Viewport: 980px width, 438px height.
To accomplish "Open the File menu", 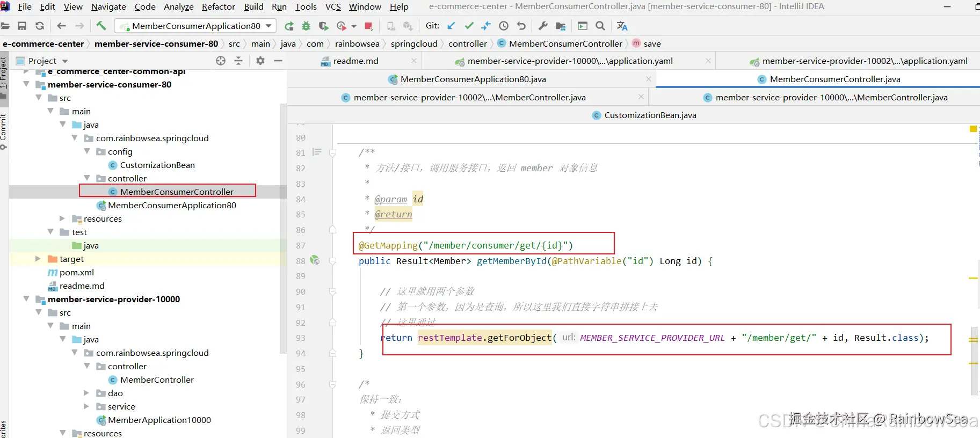I will (25, 6).
